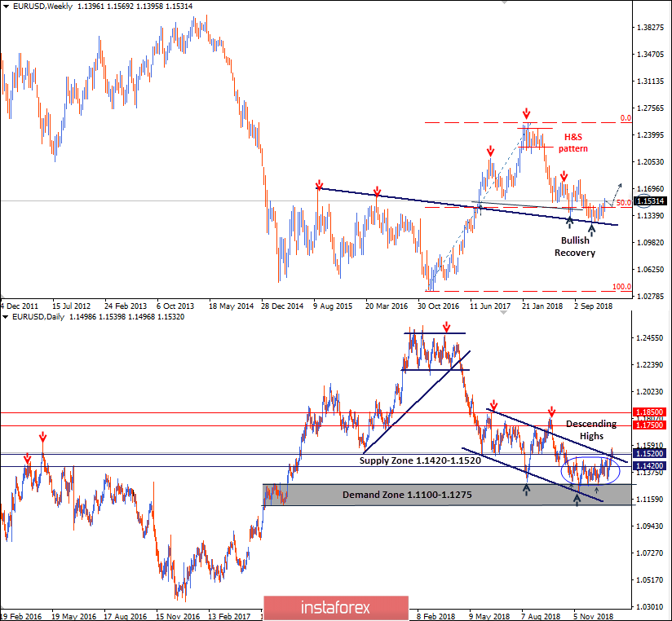
Task: Select the red down arrow at the daily chart peak
Action: [445, 326]
